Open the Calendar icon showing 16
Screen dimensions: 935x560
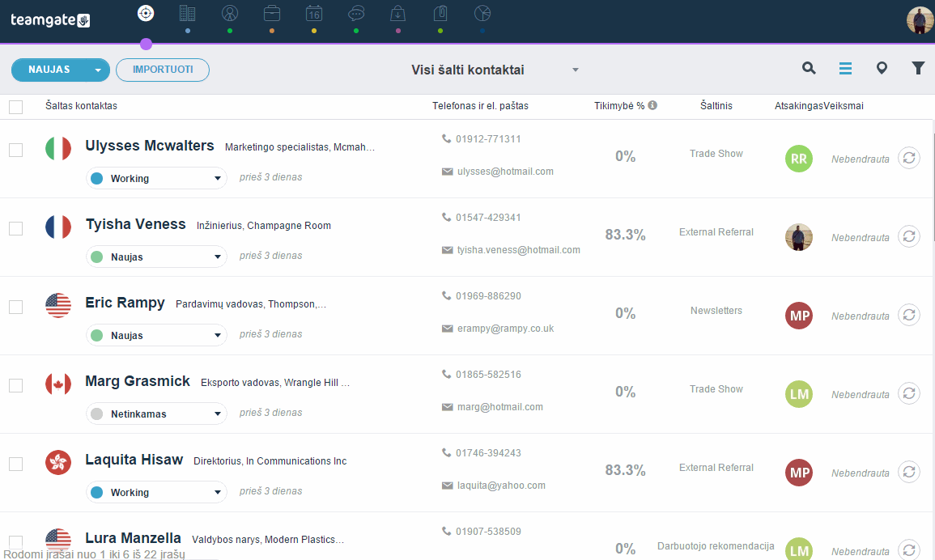coord(313,13)
